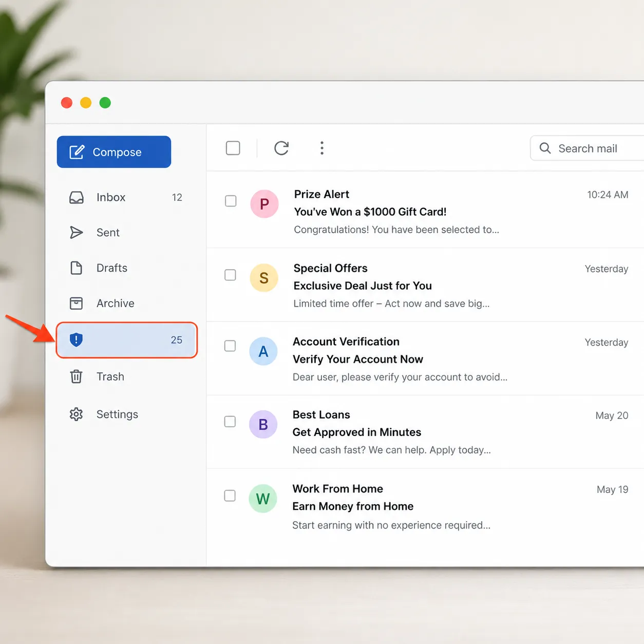Open "Get Approved in Minutes" email

(357, 432)
